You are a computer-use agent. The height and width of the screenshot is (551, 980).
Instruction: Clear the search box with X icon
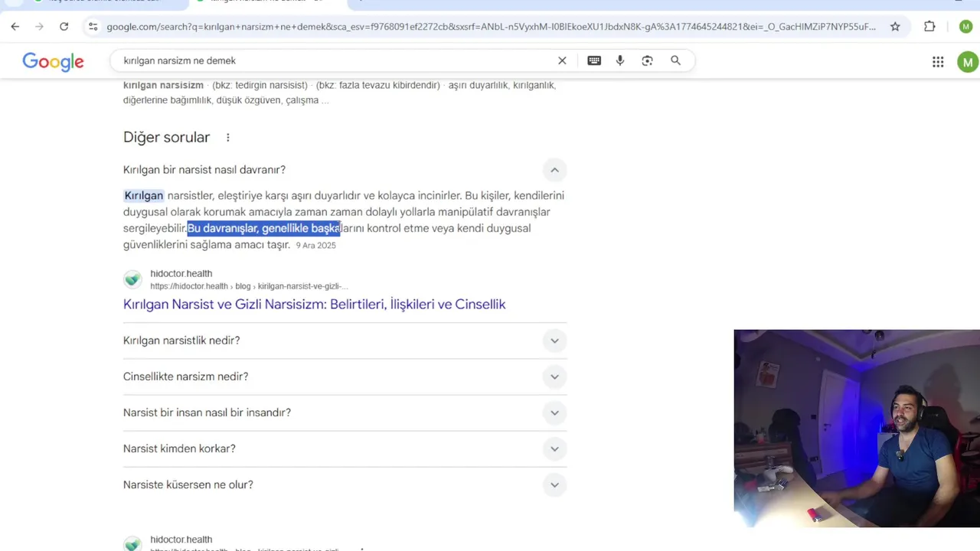tap(562, 60)
